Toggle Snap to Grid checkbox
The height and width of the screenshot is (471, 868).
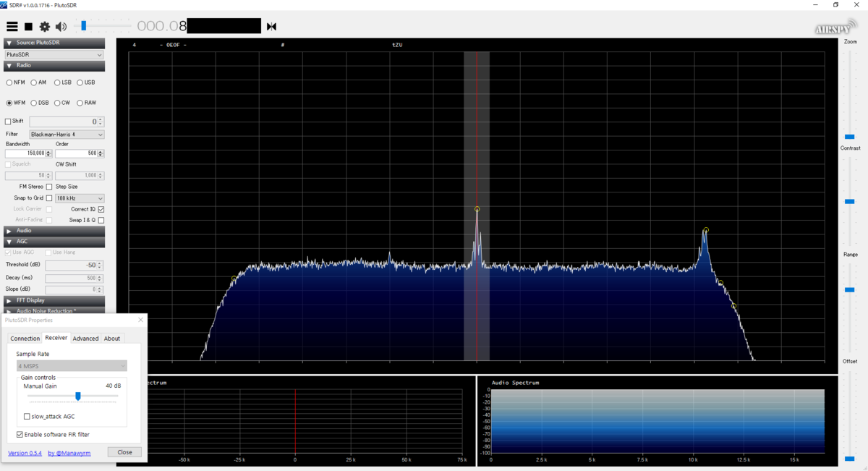[x=49, y=198]
